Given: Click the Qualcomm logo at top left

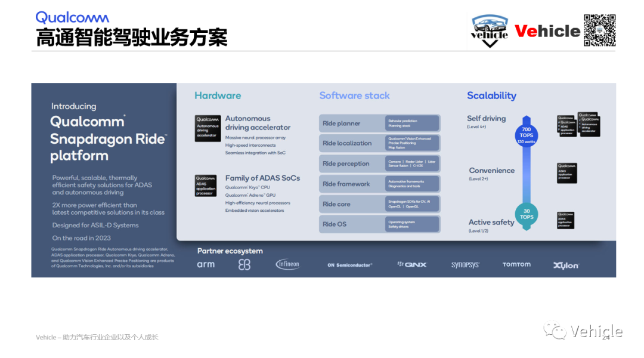Looking at the screenshot, I should pos(72,18).
